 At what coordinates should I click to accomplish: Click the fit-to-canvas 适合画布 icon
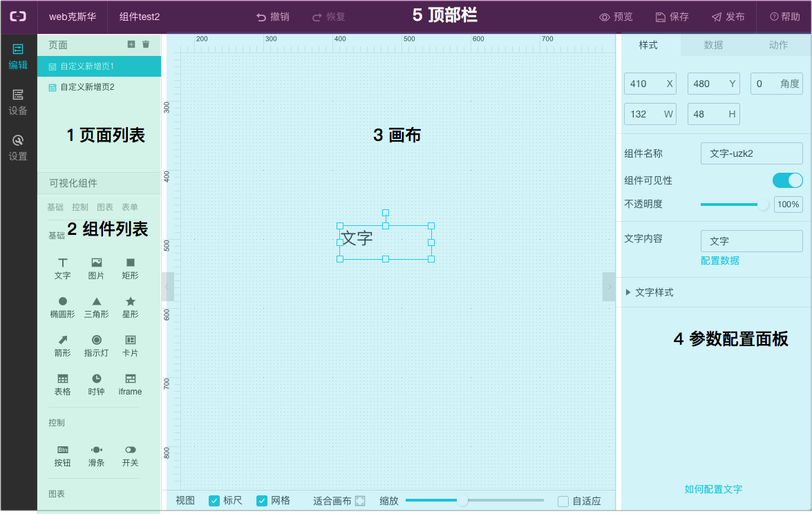point(360,501)
